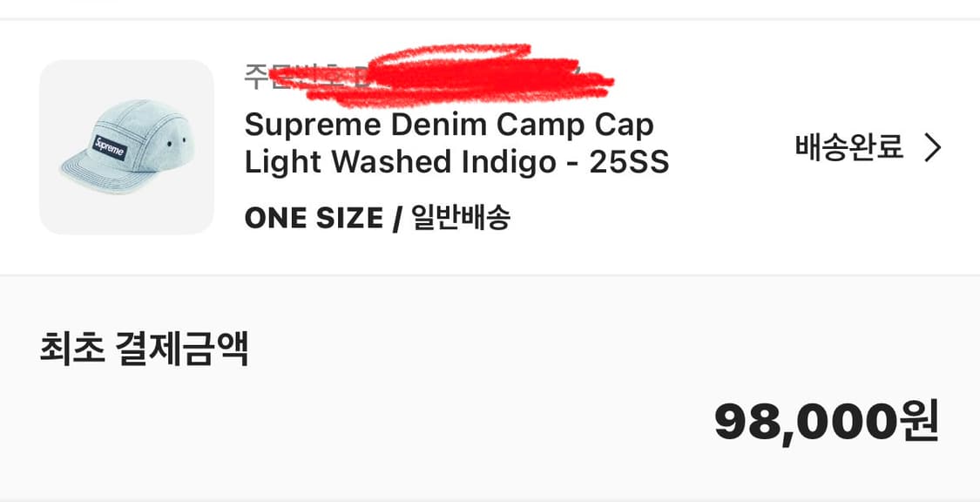
Task: Select the 일반배송 shipping type text
Action: click(461, 218)
